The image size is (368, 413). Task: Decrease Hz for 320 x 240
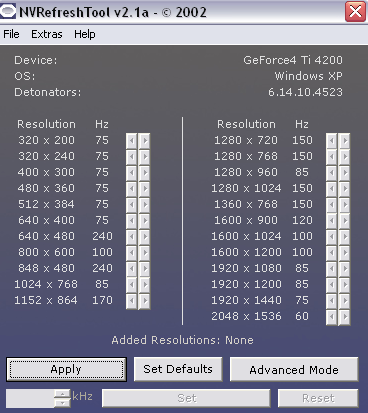pyautogui.click(x=132, y=157)
